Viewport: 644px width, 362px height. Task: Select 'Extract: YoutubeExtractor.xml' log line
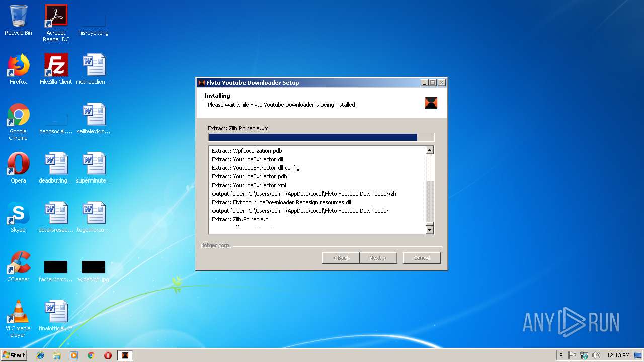click(249, 185)
